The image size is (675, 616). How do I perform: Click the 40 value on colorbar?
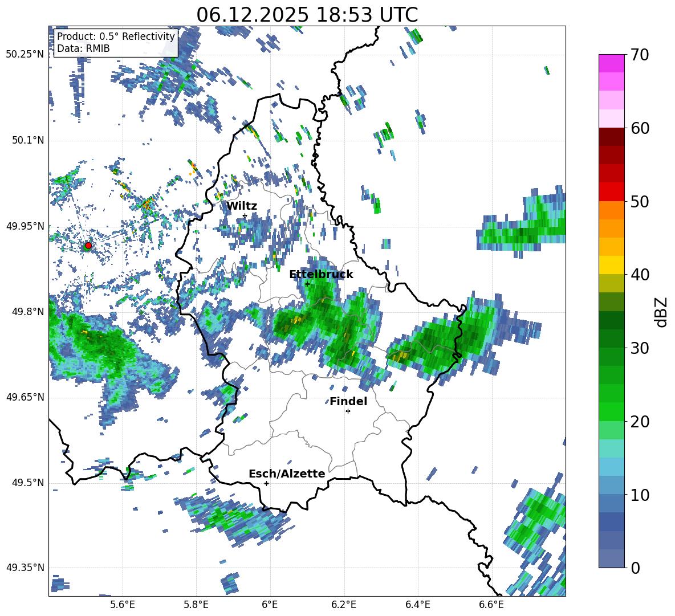click(640, 275)
